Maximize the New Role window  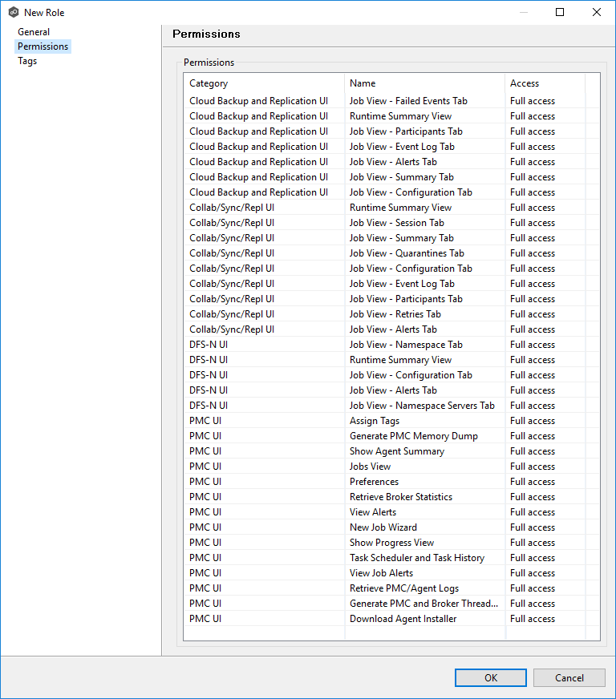(x=560, y=12)
